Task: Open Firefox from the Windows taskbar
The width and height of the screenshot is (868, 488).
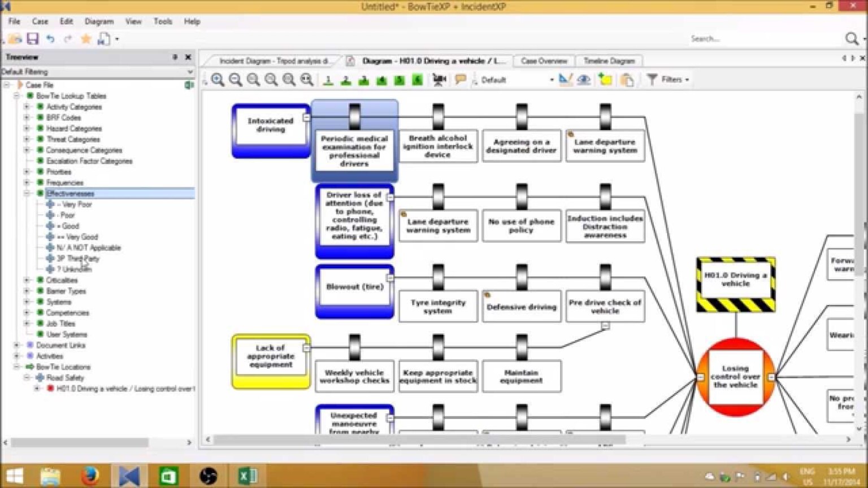Action: coord(89,476)
